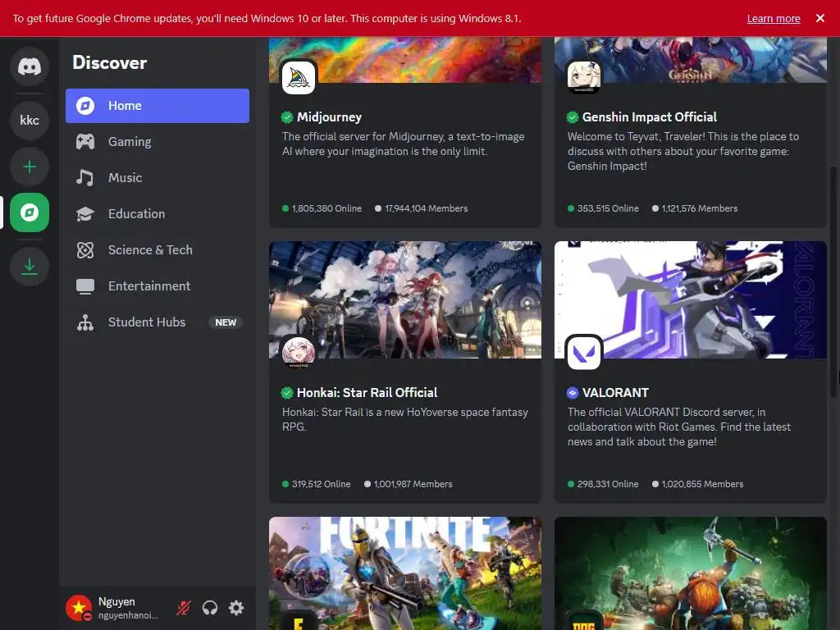The height and width of the screenshot is (630, 840).
Task: Click the VALORANT server description text
Action: pos(679,427)
